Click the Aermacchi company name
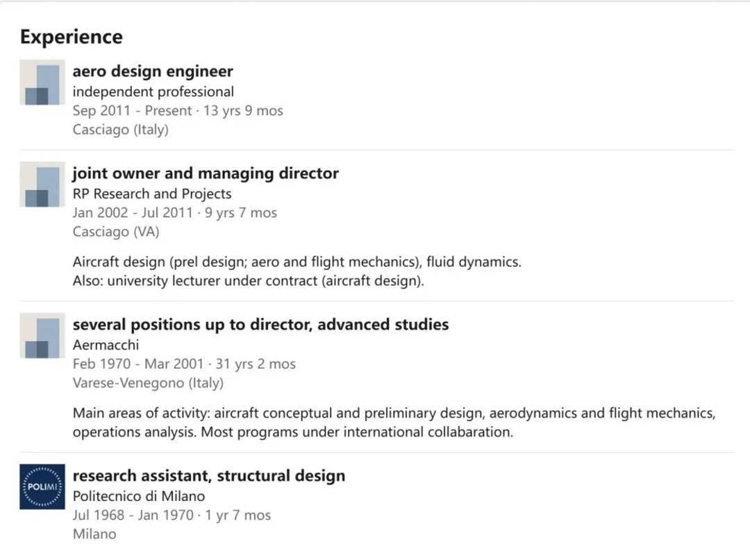Image resolution: width=750 pixels, height=560 pixels. [106, 345]
